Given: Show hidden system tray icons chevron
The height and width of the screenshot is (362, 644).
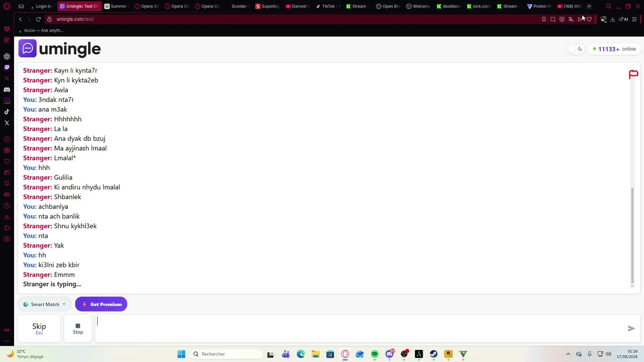Looking at the screenshot, I should click(568, 354).
